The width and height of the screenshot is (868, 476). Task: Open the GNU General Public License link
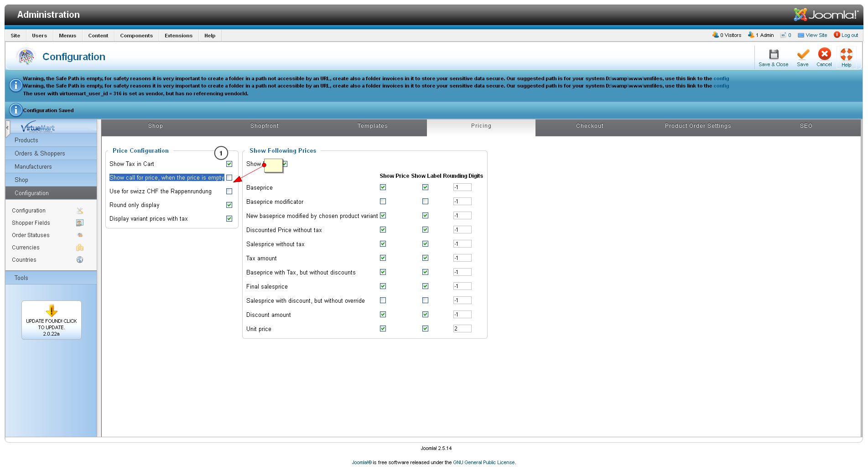coord(483,462)
